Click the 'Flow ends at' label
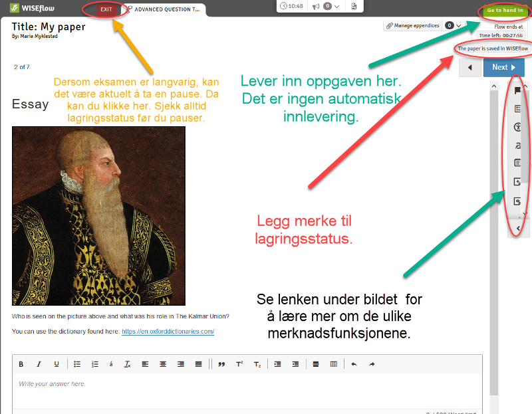 508,27
